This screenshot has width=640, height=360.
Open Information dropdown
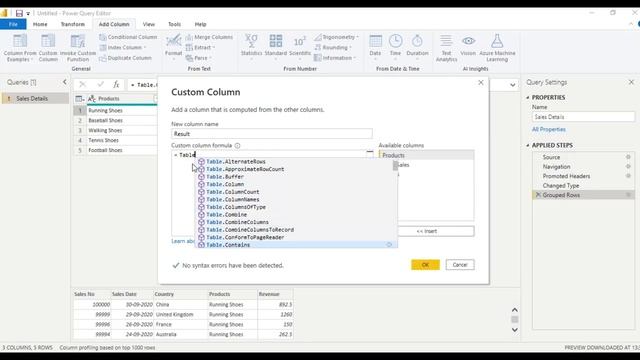click(x=335, y=58)
